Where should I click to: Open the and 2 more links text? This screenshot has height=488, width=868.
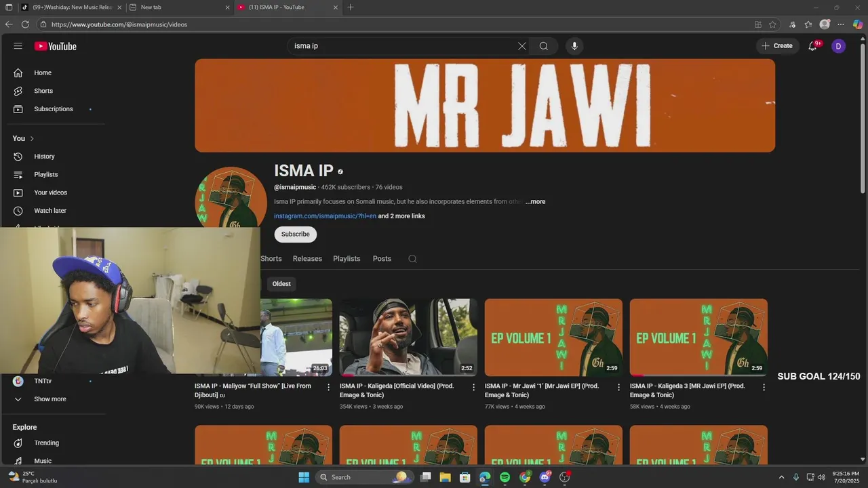pyautogui.click(x=401, y=216)
